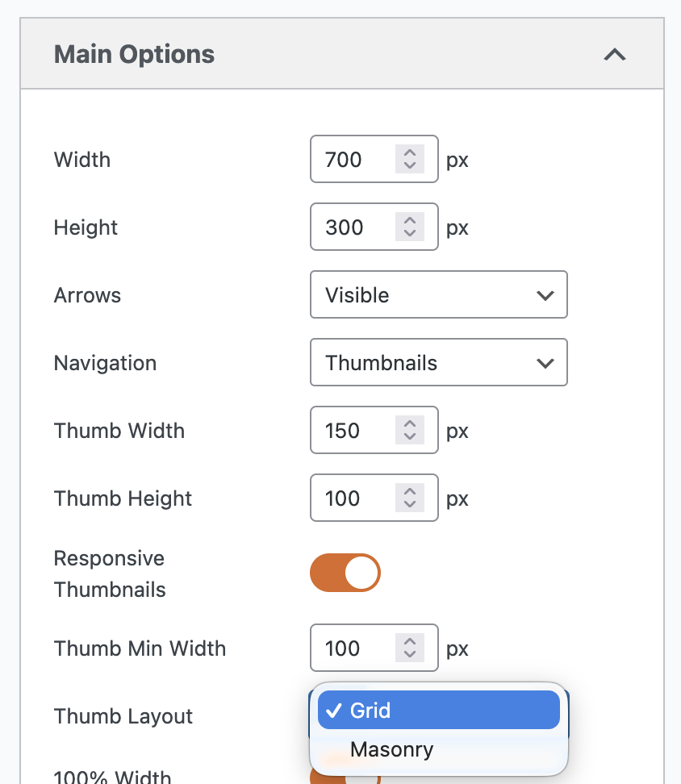Click the Thumb Min Width stepper arrows

pyautogui.click(x=410, y=648)
